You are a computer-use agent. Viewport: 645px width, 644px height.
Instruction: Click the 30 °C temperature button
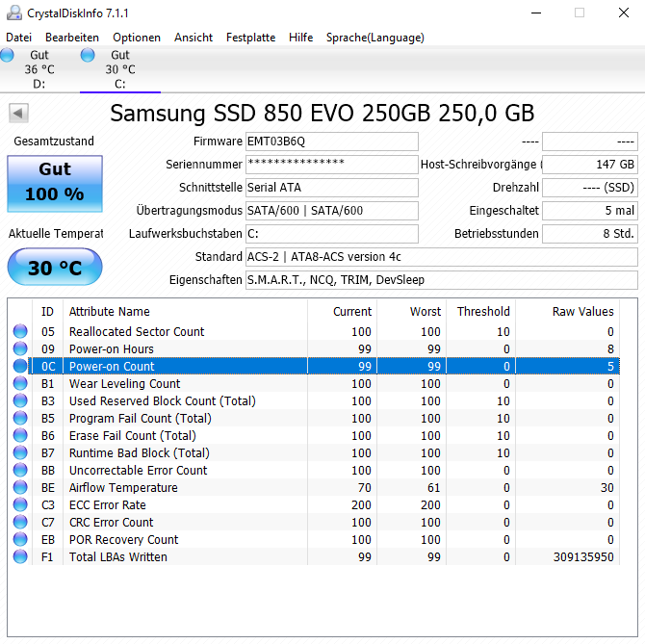pyautogui.click(x=55, y=267)
